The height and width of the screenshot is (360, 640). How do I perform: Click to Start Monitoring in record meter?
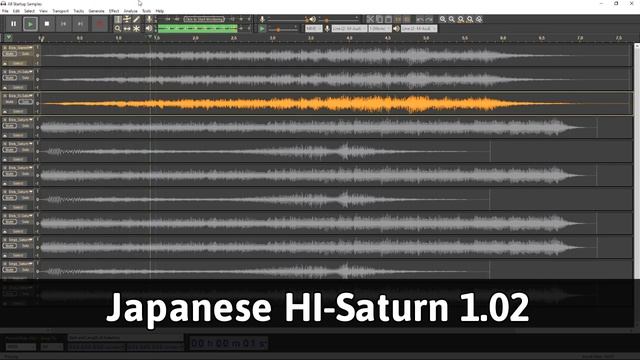point(204,19)
